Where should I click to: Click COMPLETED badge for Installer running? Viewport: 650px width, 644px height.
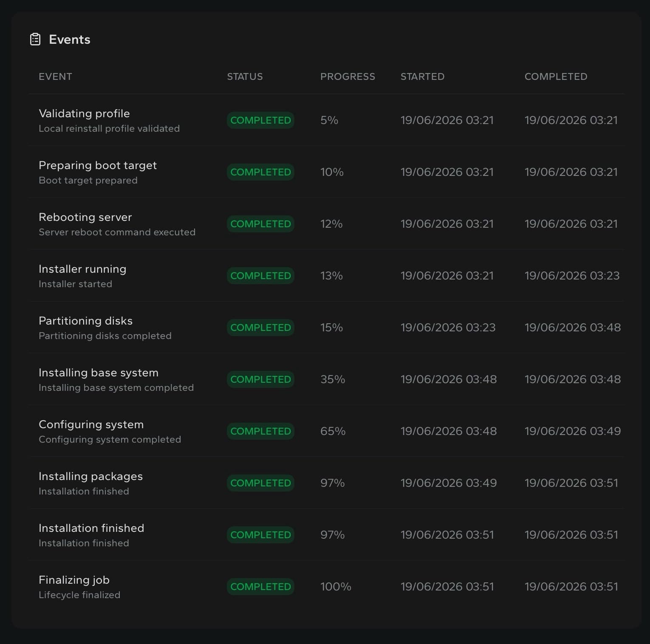click(x=260, y=276)
